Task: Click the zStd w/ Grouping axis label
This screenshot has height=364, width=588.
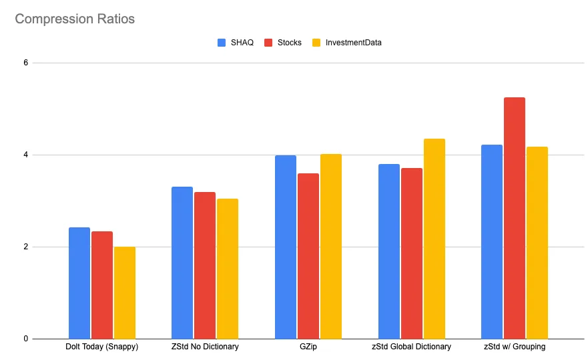Action: (x=515, y=347)
